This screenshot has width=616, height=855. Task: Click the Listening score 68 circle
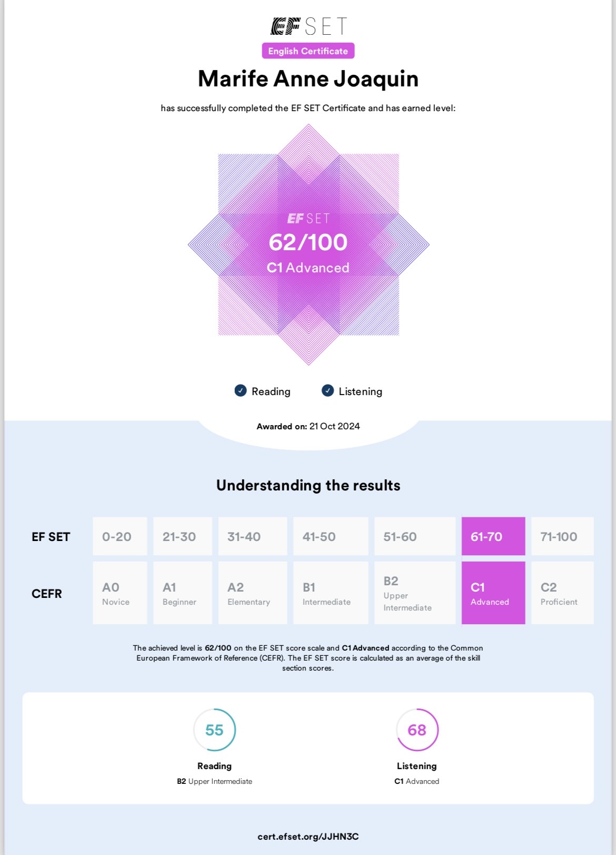pos(417,730)
